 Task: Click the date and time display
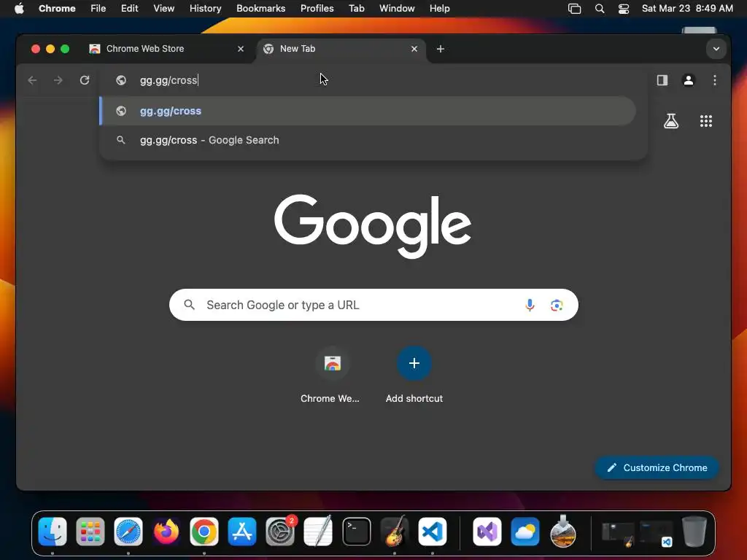[x=687, y=8]
